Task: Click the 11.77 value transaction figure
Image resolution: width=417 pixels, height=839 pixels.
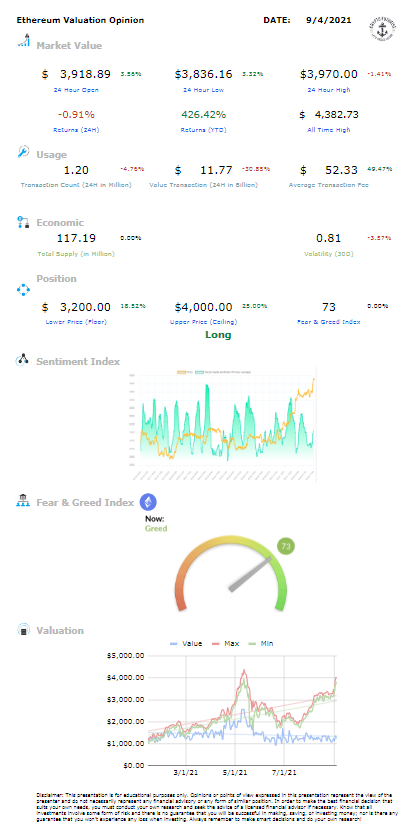Action: tap(217, 170)
